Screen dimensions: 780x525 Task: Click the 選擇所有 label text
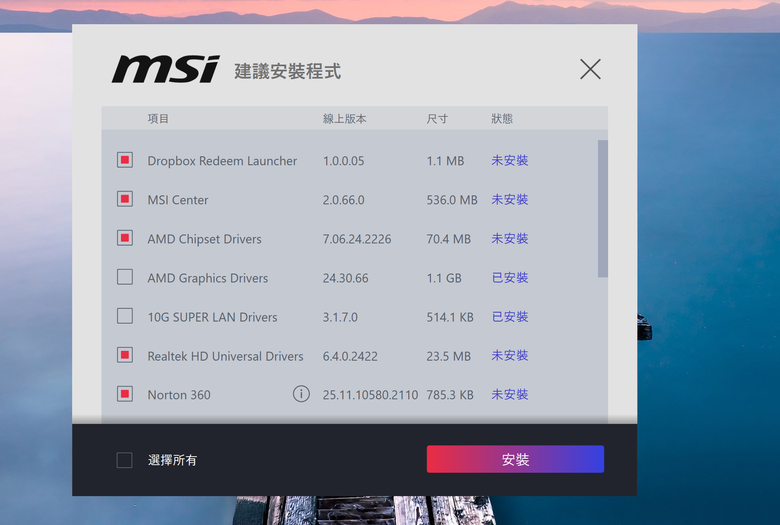click(x=172, y=460)
